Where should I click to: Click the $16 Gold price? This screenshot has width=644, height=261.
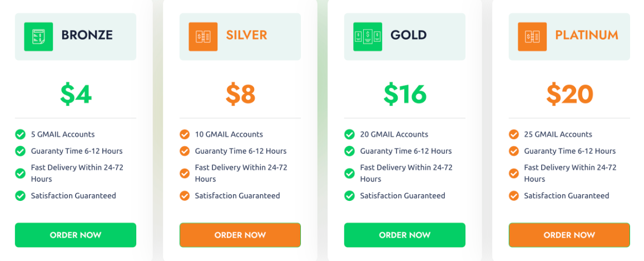click(405, 94)
